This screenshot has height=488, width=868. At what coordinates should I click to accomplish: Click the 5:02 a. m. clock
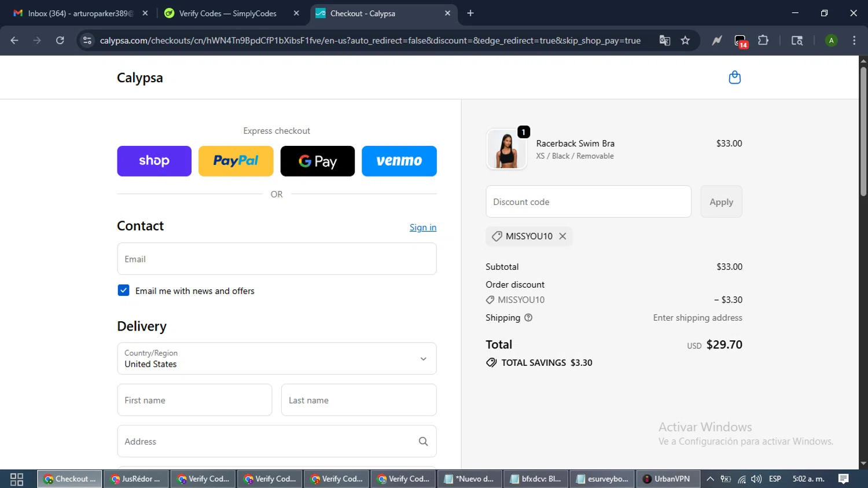coord(808,479)
